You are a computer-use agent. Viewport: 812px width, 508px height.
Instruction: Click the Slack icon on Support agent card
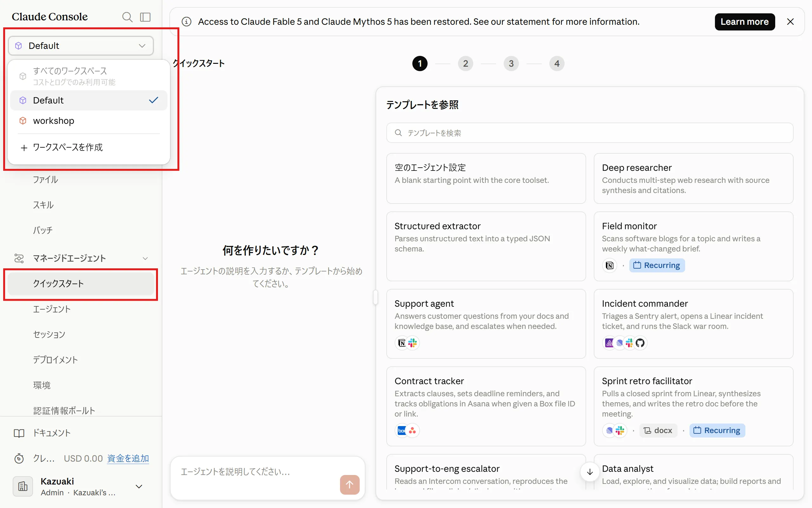coord(412,343)
